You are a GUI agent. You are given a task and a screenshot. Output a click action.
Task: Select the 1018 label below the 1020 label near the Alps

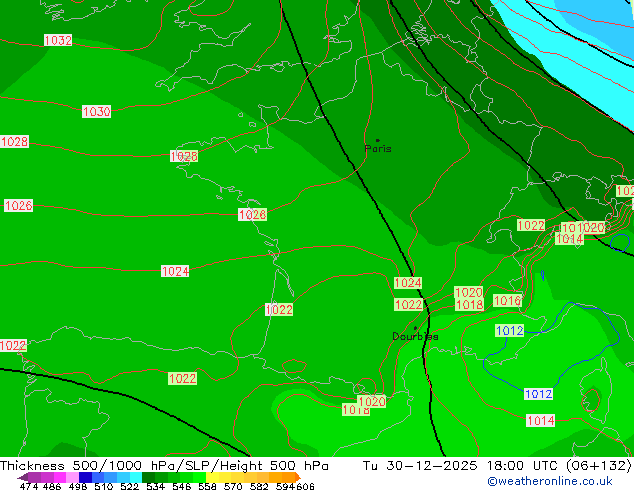tap(469, 304)
